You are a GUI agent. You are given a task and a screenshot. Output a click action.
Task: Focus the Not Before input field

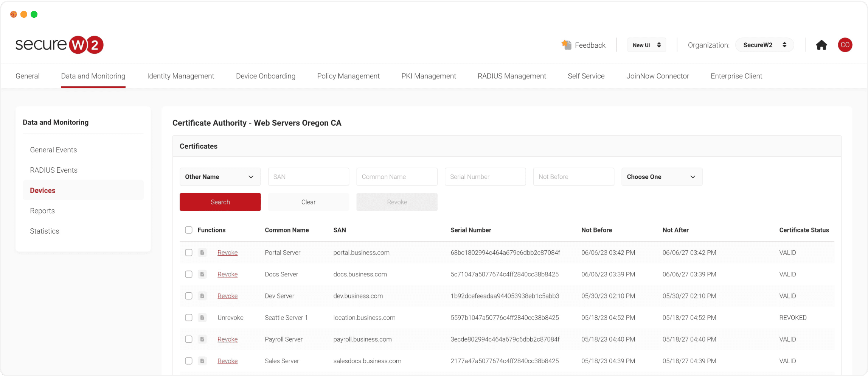pos(573,177)
